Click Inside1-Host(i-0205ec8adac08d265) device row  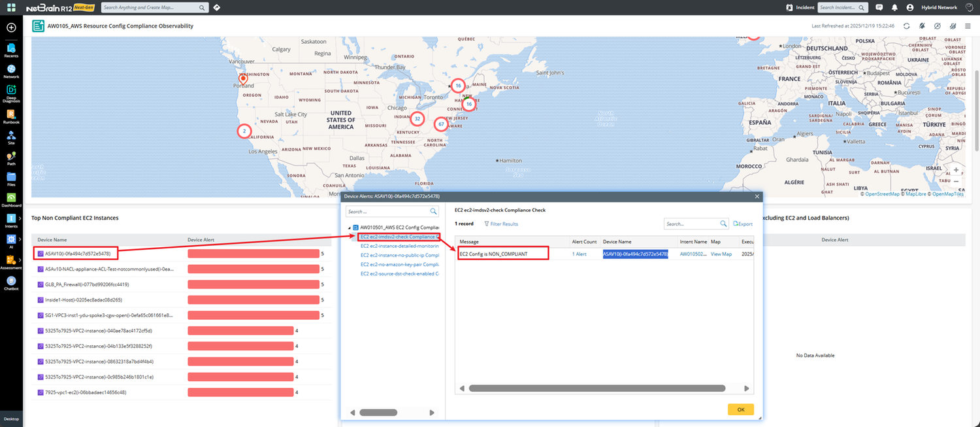[x=83, y=300]
